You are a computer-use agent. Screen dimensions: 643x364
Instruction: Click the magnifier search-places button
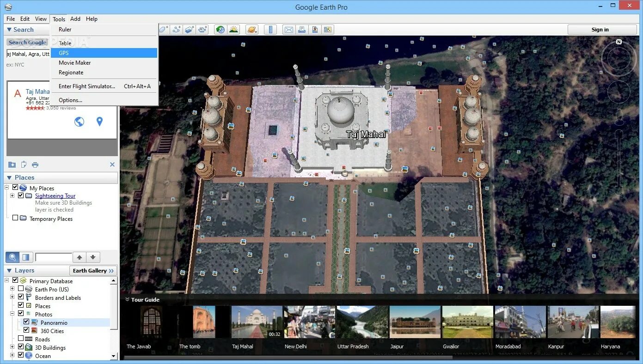tap(12, 257)
